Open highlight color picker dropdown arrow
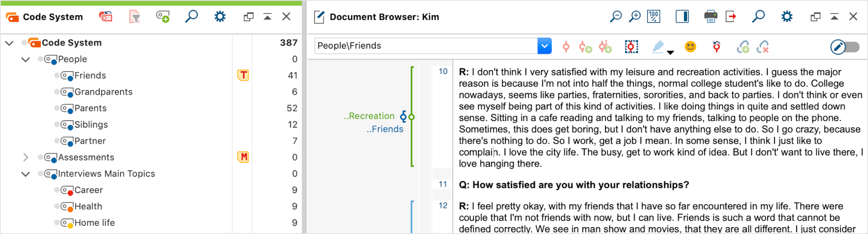 click(671, 53)
